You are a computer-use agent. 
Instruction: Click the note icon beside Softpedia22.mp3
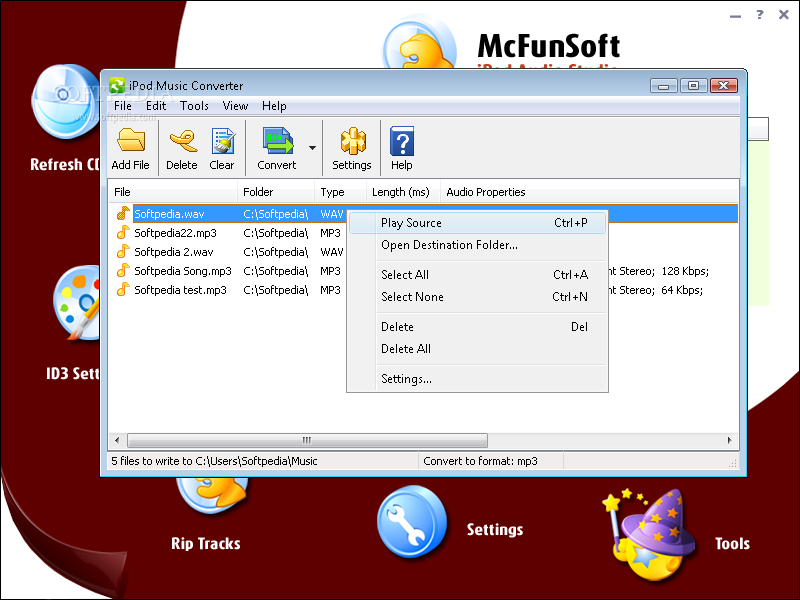(x=122, y=233)
